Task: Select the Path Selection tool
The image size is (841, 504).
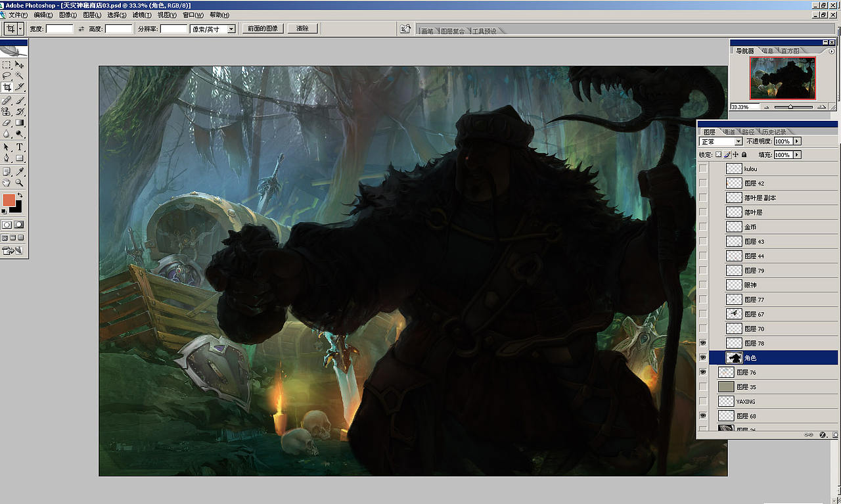Action: pos(7,147)
